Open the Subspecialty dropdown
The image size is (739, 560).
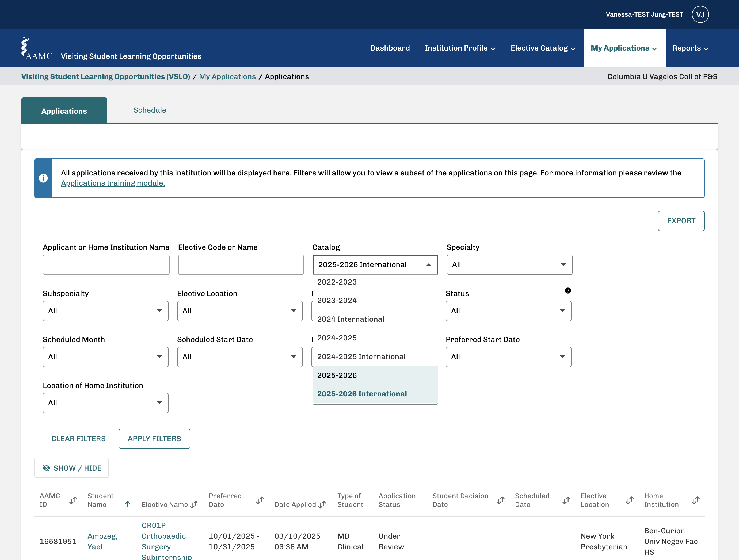[106, 311]
